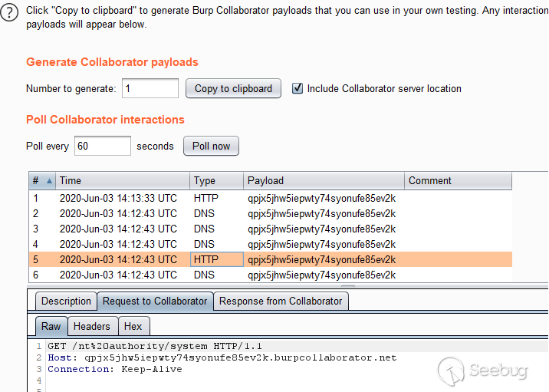
Task: Select interaction row number 3
Action: click(x=271, y=229)
